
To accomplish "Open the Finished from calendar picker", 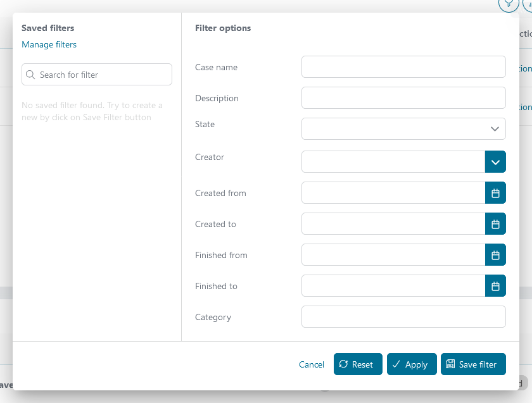I will (495, 255).
